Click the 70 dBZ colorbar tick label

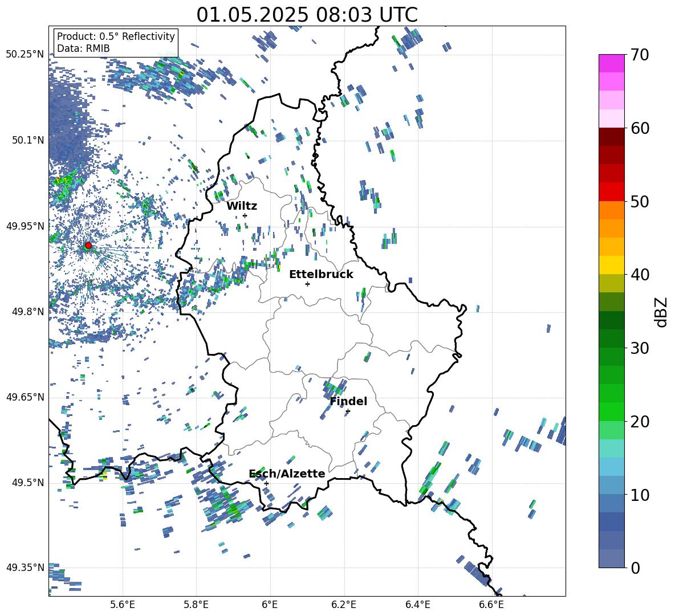pos(640,55)
